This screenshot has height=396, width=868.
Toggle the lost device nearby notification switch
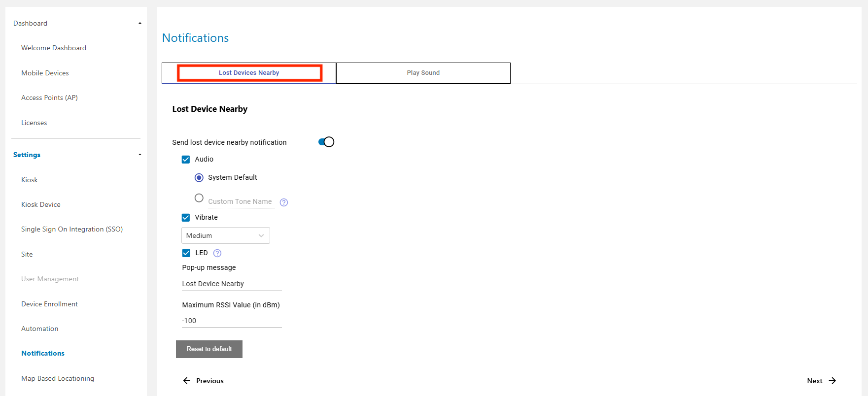tap(326, 142)
